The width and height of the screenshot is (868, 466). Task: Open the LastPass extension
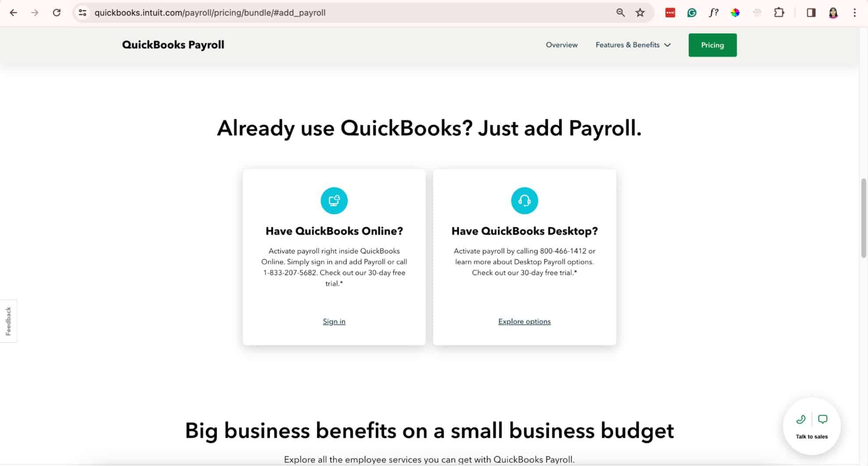[670, 13]
